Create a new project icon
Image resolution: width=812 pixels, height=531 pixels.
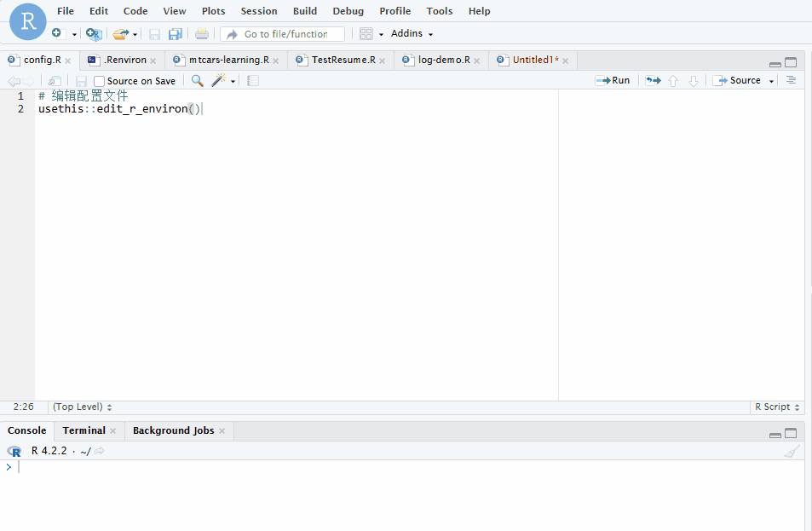coord(94,33)
